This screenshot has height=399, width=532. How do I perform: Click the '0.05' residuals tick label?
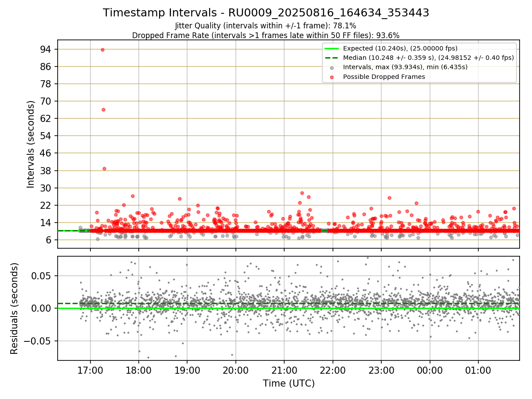pyautogui.click(x=43, y=275)
